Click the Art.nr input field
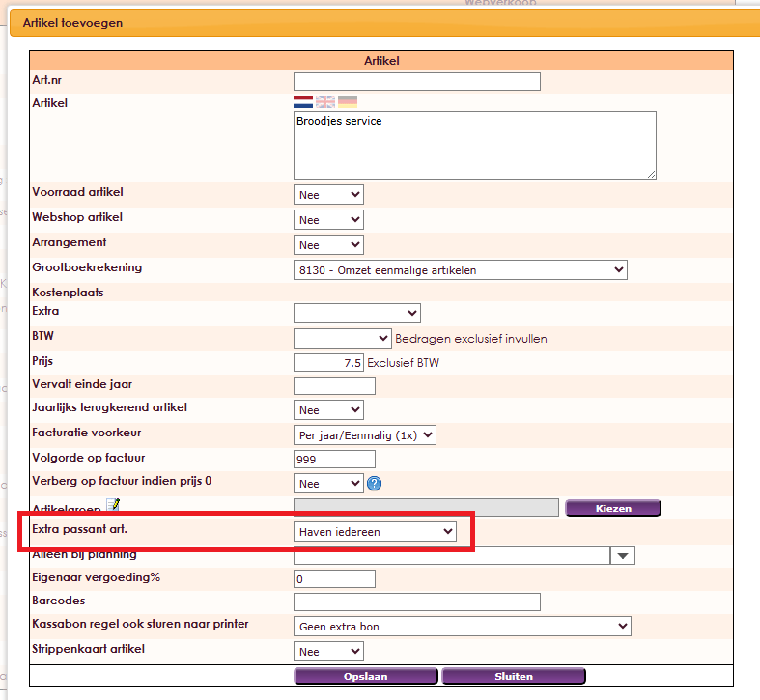Image resolution: width=760 pixels, height=700 pixels. click(x=416, y=81)
